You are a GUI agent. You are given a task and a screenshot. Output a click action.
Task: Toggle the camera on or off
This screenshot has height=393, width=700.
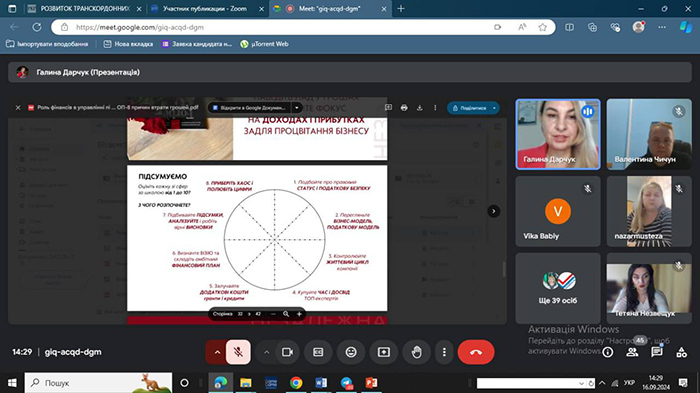(x=288, y=352)
